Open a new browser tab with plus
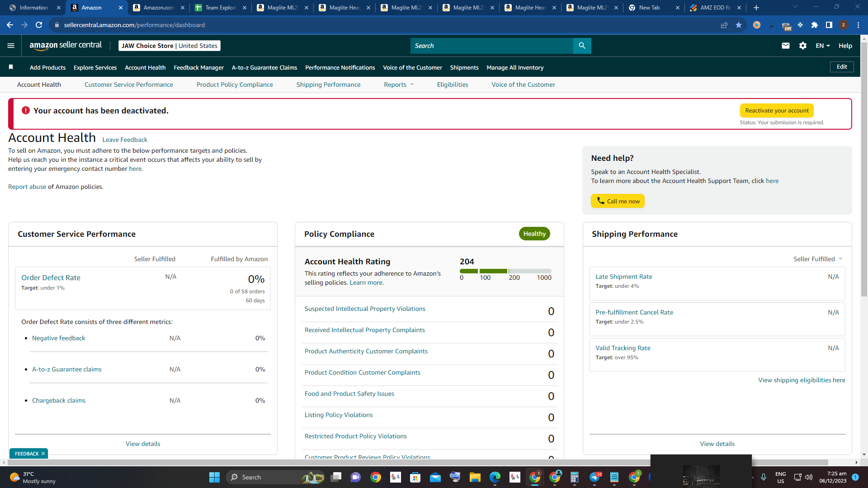This screenshot has width=868, height=488. [756, 8]
